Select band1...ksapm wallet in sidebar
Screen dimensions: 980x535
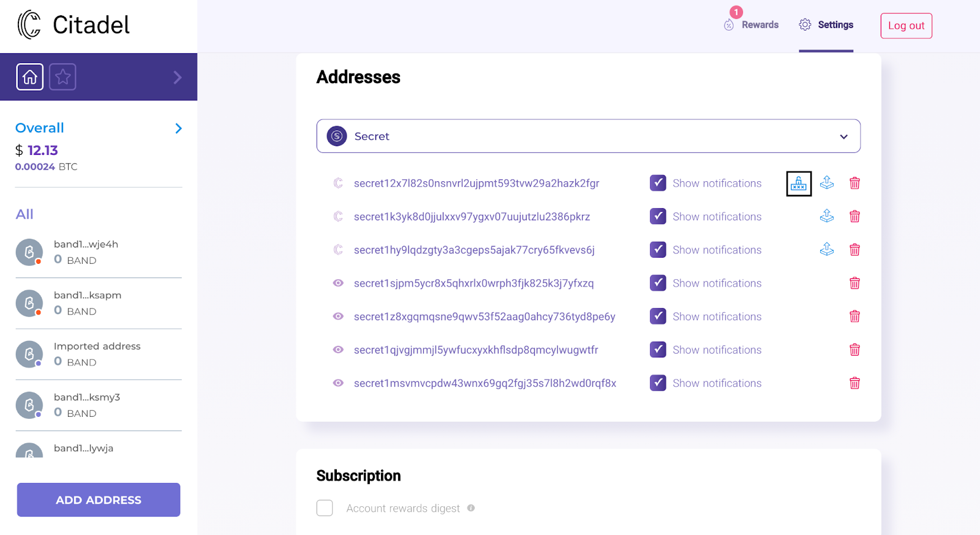(99, 303)
